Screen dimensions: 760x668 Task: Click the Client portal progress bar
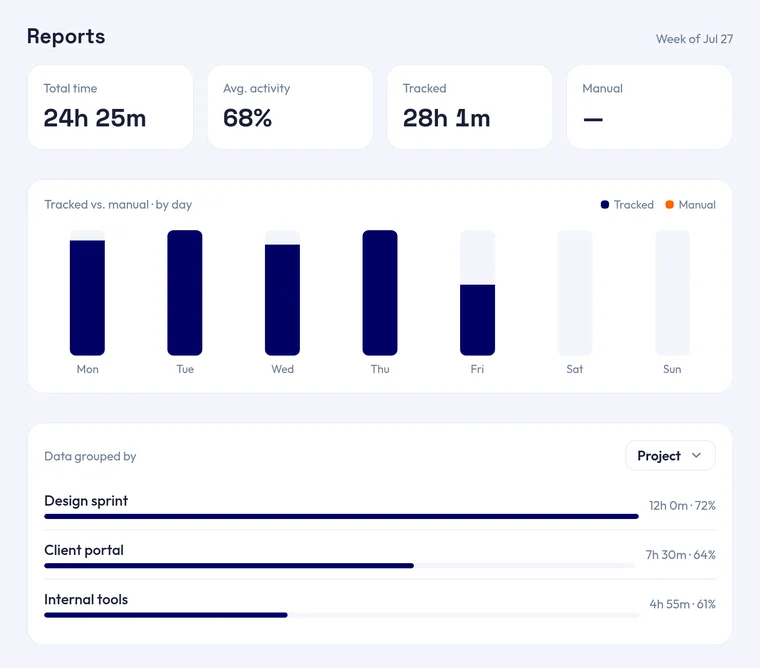(x=341, y=566)
